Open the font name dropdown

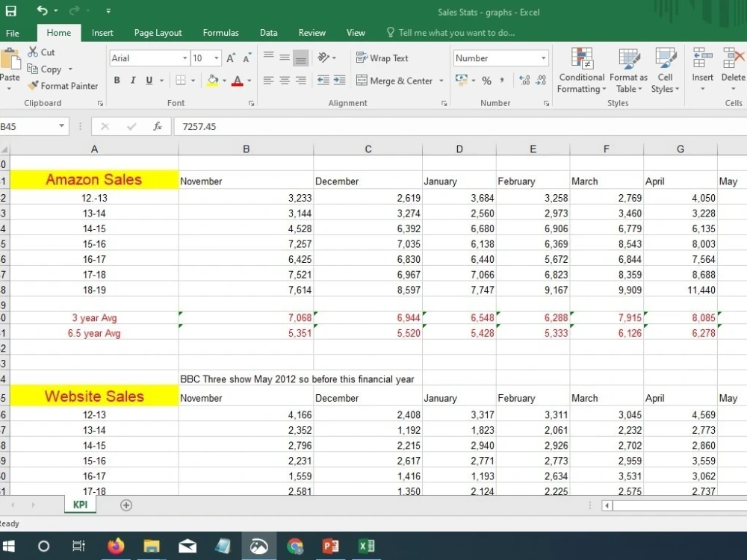185,57
